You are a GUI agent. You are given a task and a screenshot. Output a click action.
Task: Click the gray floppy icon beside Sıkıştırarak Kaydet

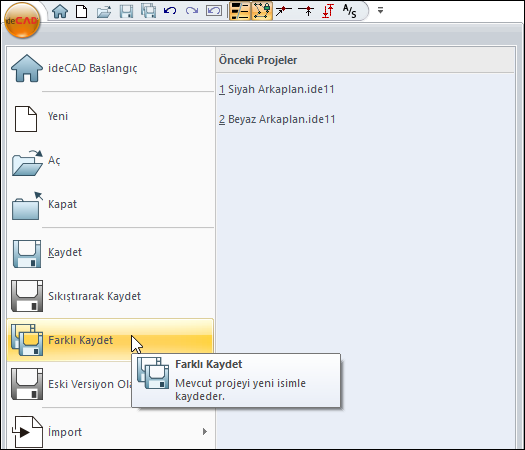tap(27, 296)
